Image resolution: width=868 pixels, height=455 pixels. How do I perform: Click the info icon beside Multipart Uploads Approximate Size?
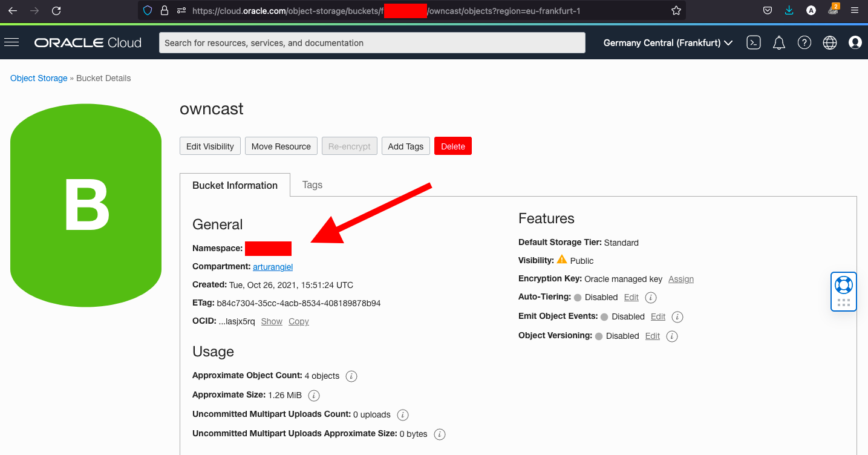coord(440,434)
